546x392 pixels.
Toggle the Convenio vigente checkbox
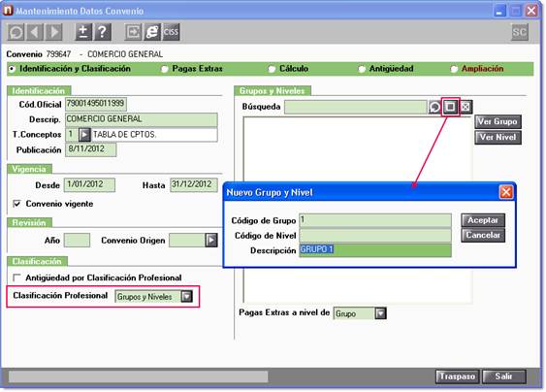(x=16, y=204)
